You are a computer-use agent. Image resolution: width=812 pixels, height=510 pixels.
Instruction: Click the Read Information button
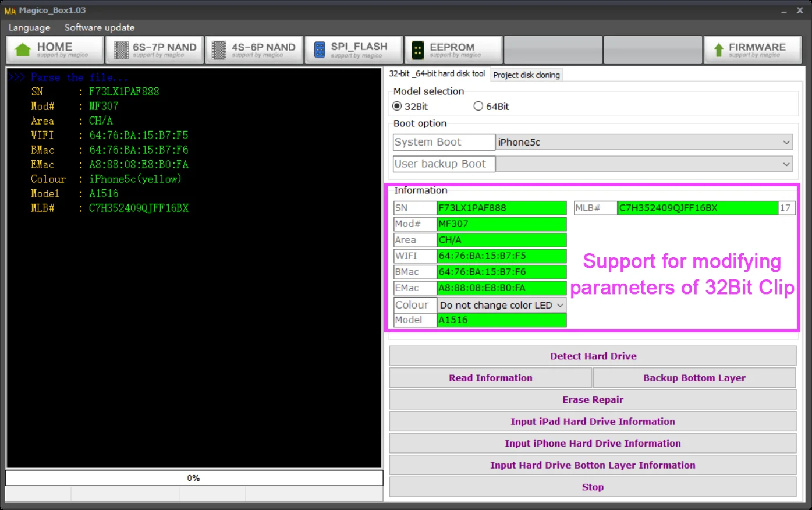pyautogui.click(x=491, y=378)
